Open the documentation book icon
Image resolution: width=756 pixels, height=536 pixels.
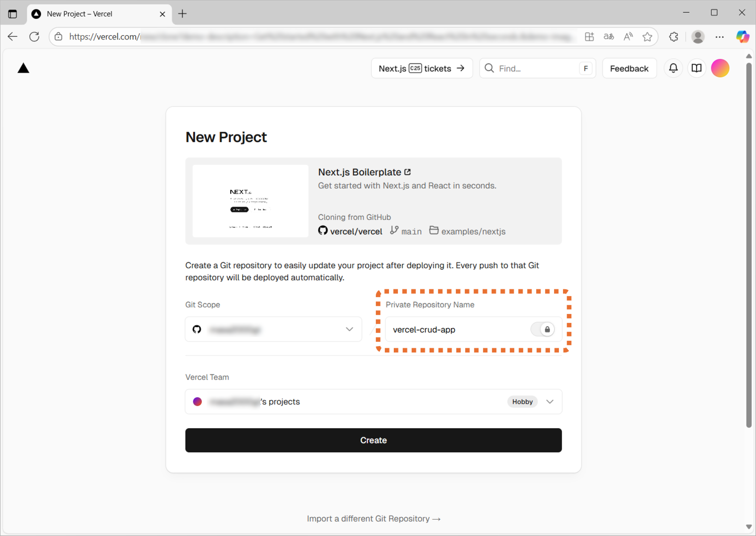(697, 68)
